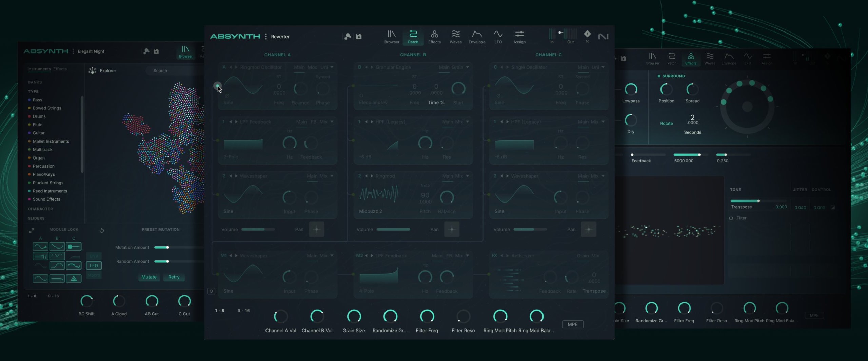The width and height of the screenshot is (868, 361).
Task: Toggle the LFO module lock button
Action: (x=94, y=266)
